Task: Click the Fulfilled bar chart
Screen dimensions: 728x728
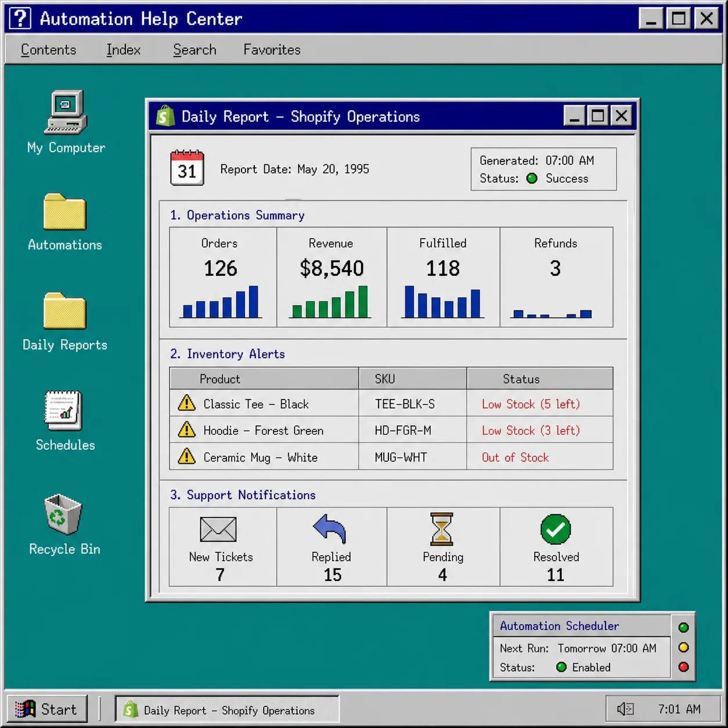Action: 442,302
